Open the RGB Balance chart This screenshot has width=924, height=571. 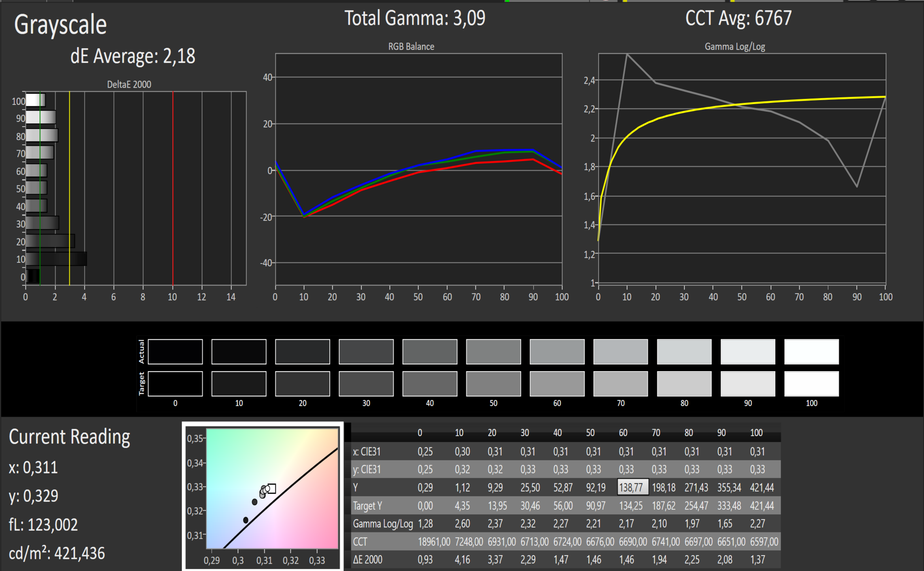(418, 169)
